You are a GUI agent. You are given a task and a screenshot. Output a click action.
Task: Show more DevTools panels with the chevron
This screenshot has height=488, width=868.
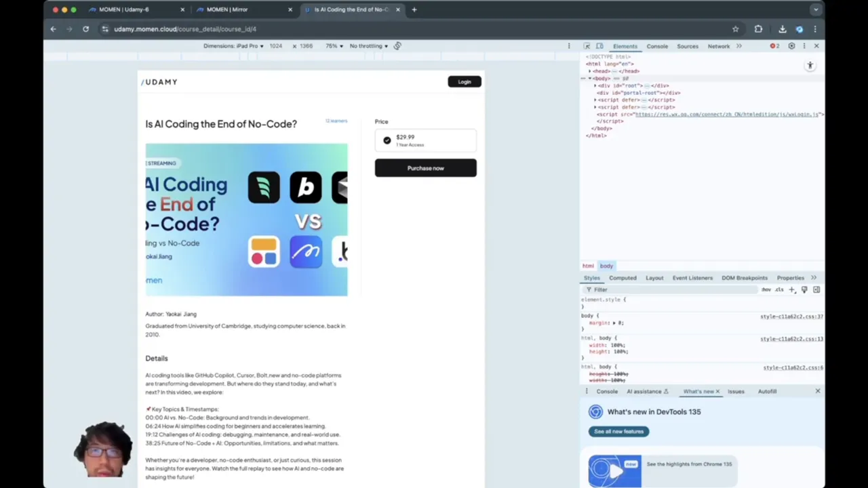739,46
